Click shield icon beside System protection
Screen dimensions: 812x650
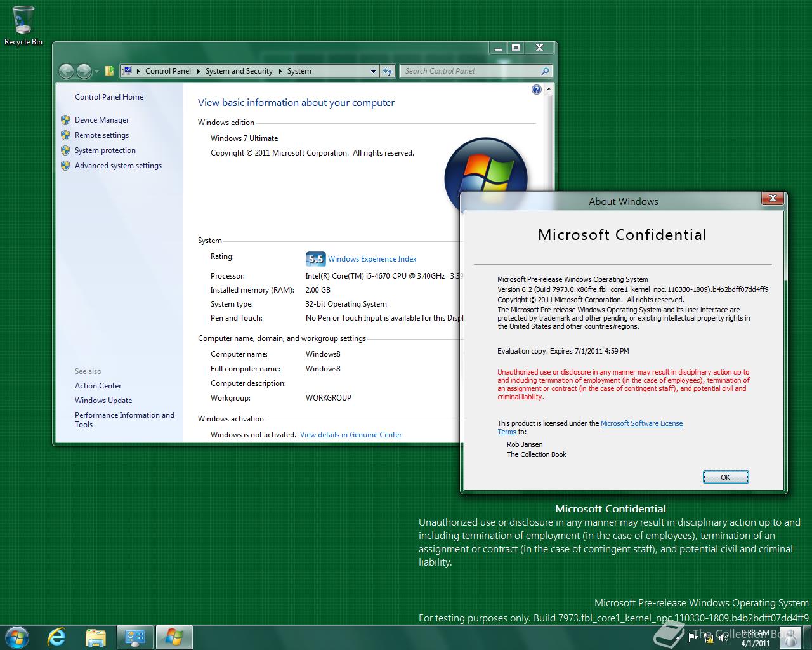point(65,150)
